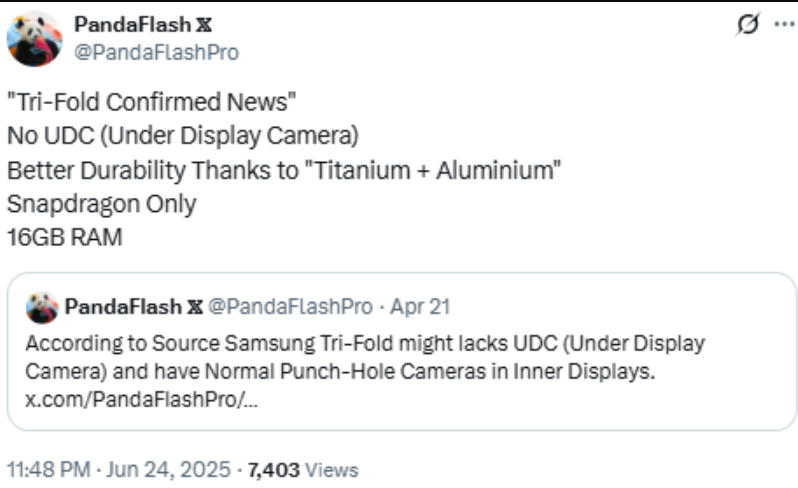
Task: Open the Grok icon on the tweet
Action: 746,27
